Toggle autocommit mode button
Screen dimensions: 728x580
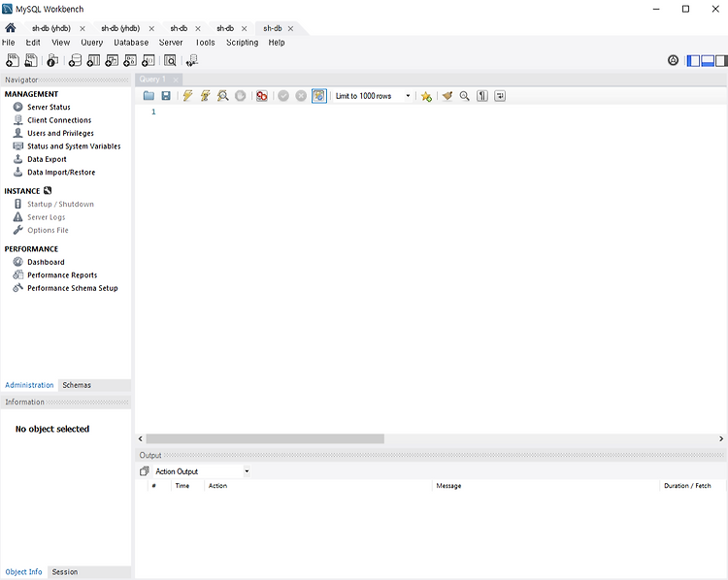click(x=319, y=96)
